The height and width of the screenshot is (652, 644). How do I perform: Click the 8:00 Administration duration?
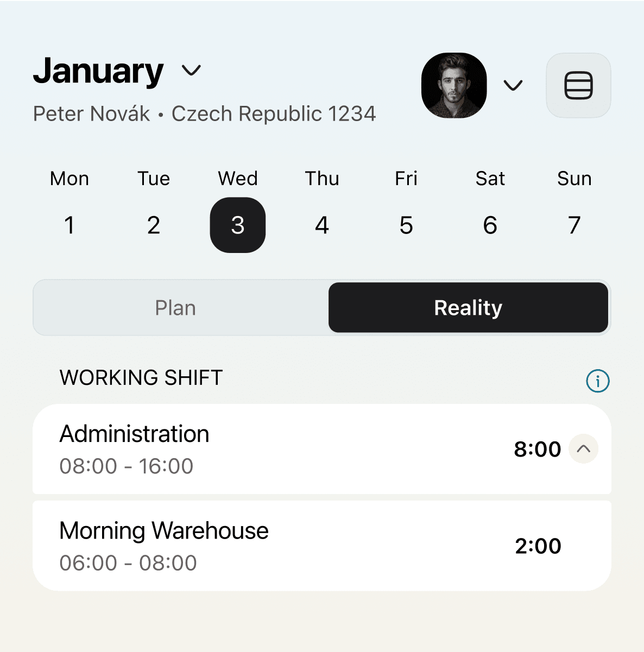[x=538, y=449]
